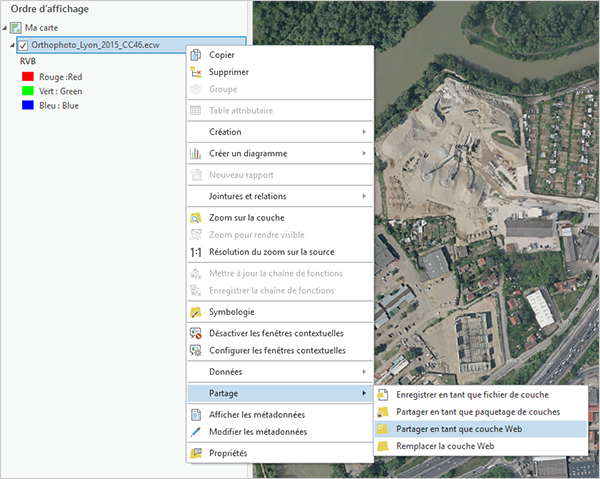
Task: Click the Configurer les fenêtres contextuelles icon
Action: [x=196, y=350]
